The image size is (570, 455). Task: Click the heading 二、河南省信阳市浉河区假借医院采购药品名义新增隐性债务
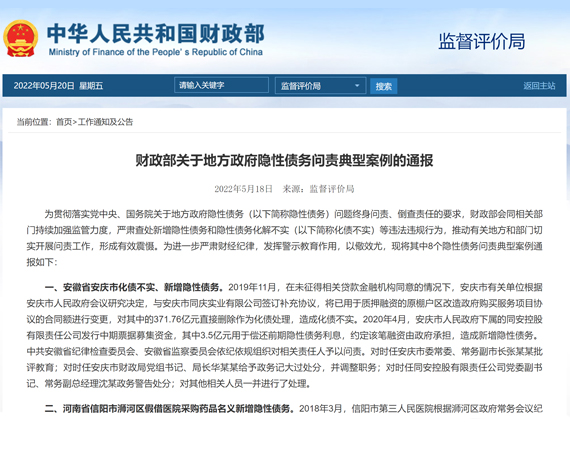169,408
